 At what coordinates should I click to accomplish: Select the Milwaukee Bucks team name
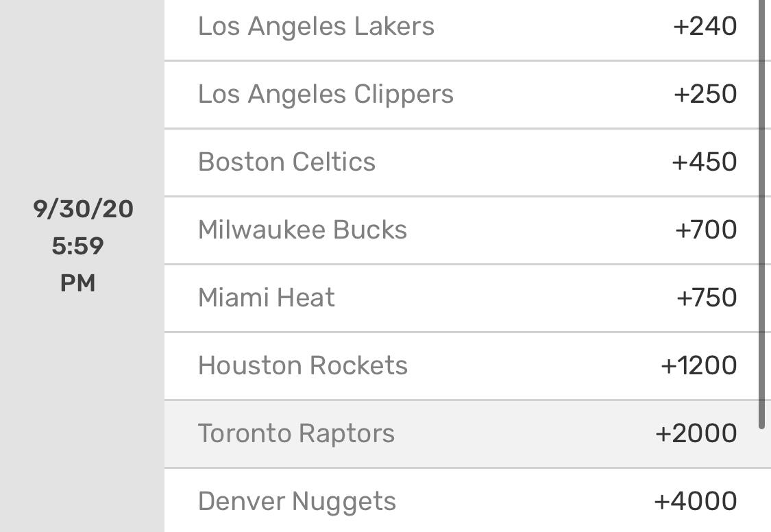click(x=302, y=230)
